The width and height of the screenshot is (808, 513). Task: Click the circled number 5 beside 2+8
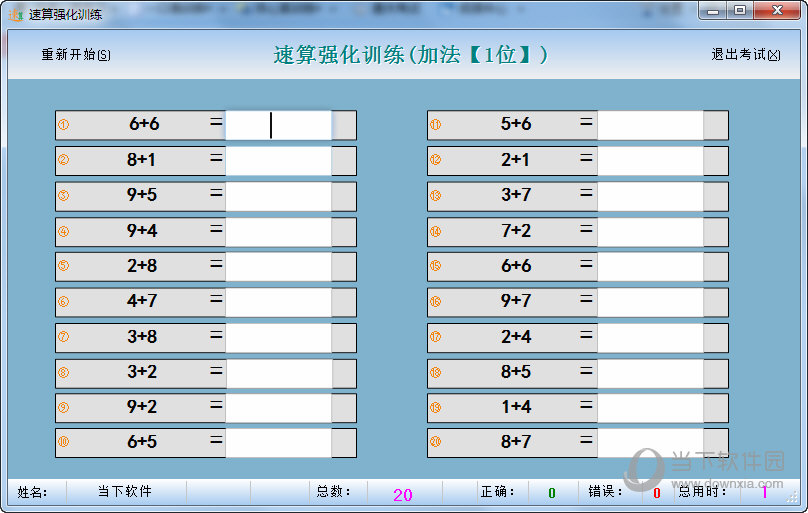tap(63, 266)
